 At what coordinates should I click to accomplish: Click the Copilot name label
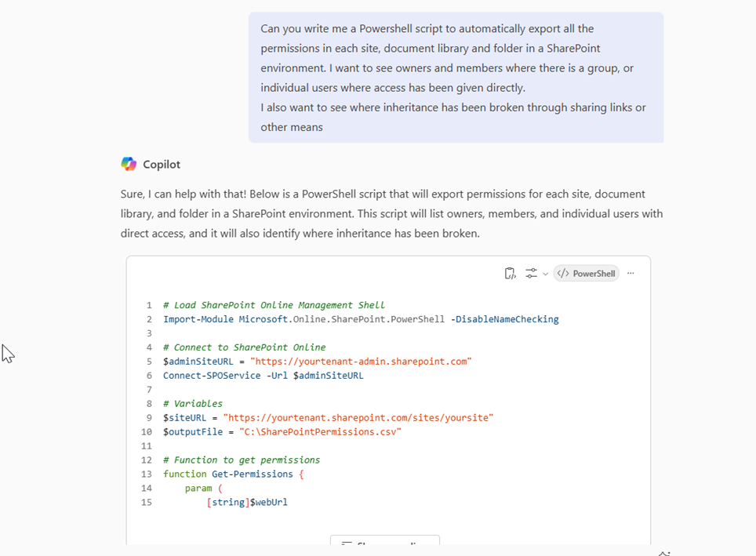162,165
